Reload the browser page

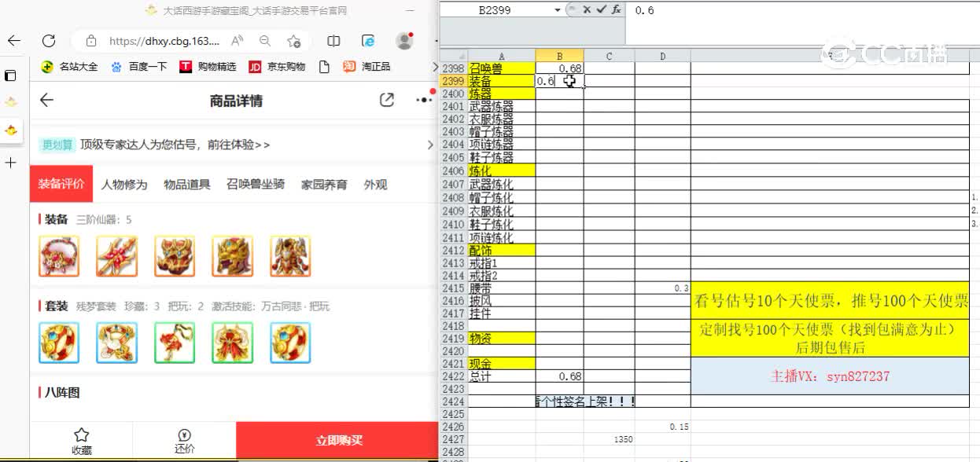[49, 40]
